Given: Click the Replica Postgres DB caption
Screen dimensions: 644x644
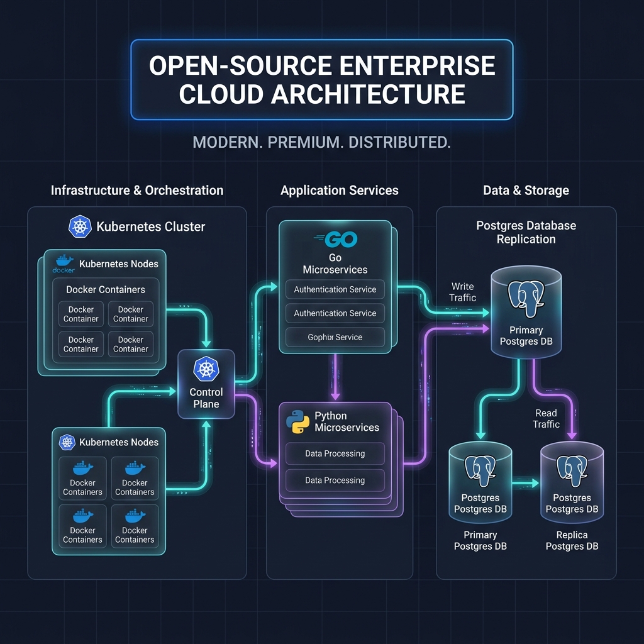Looking at the screenshot, I should 572,540.
